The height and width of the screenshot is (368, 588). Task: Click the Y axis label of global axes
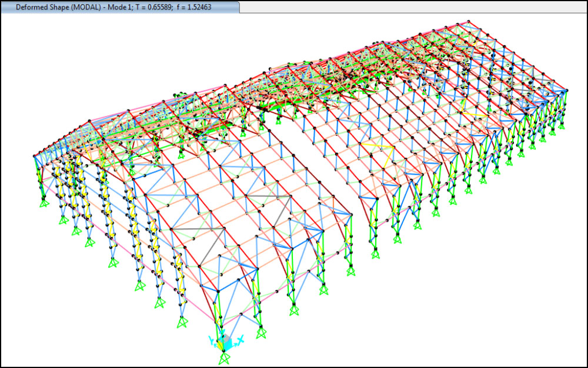click(x=211, y=340)
